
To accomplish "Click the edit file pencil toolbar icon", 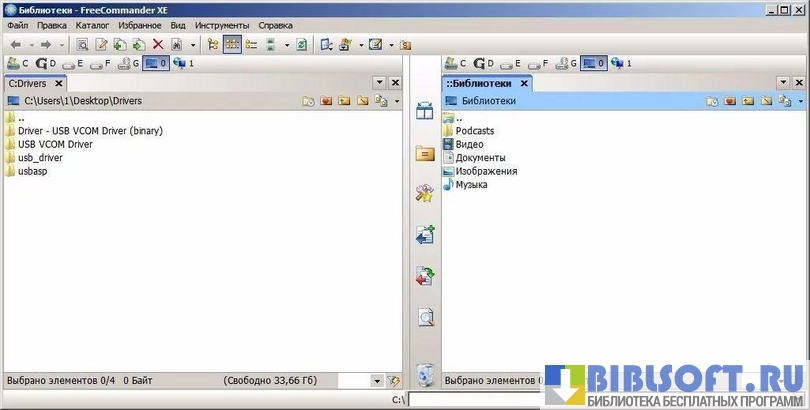I will coord(101,44).
